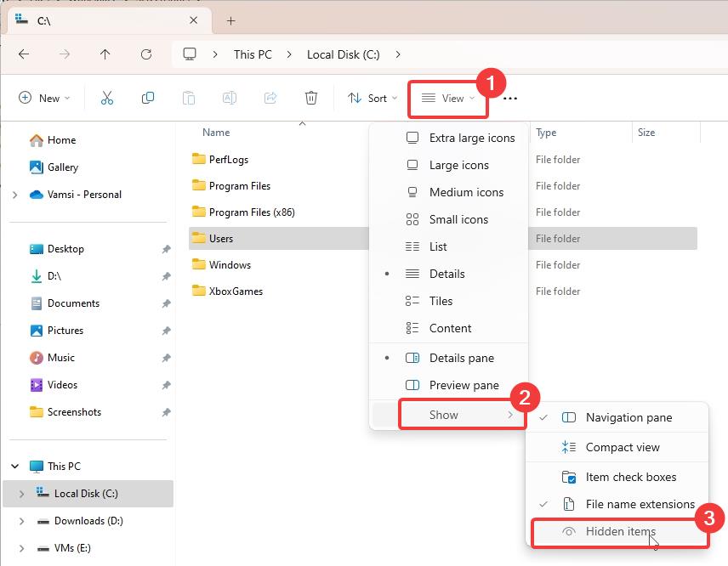The image size is (728, 566).
Task: Click the Cut scissors icon in toolbar
Action: [107, 99]
